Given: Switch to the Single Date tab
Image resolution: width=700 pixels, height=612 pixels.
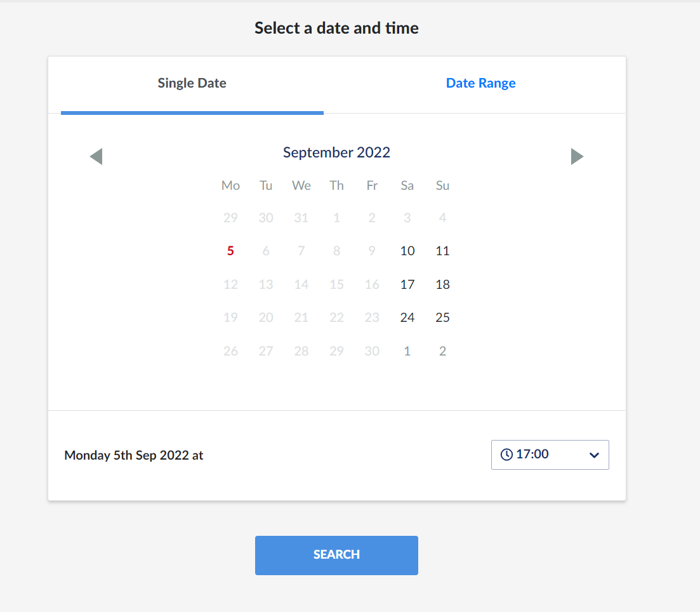Looking at the screenshot, I should pyautogui.click(x=192, y=83).
